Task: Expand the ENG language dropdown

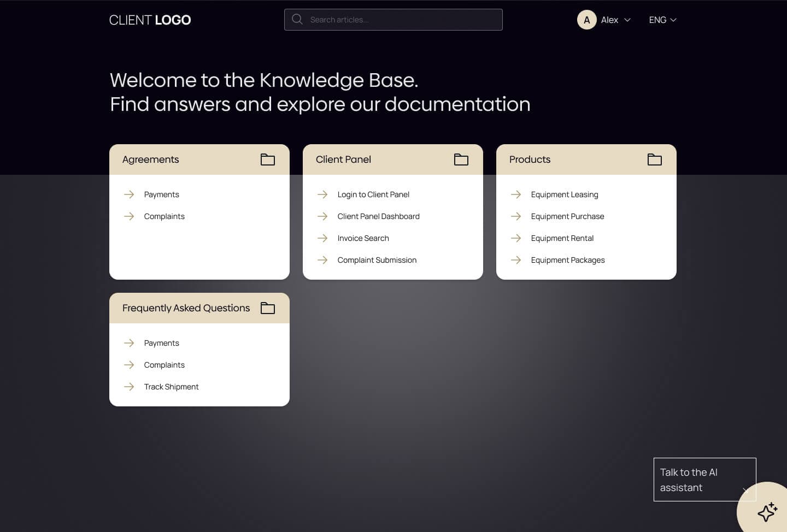Action: point(662,20)
